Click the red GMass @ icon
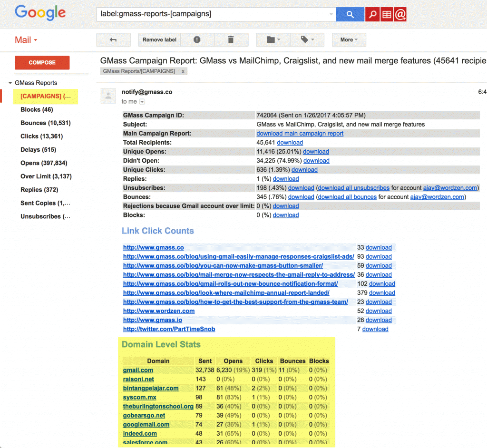Screen dimensions: 487x448 (400, 14)
